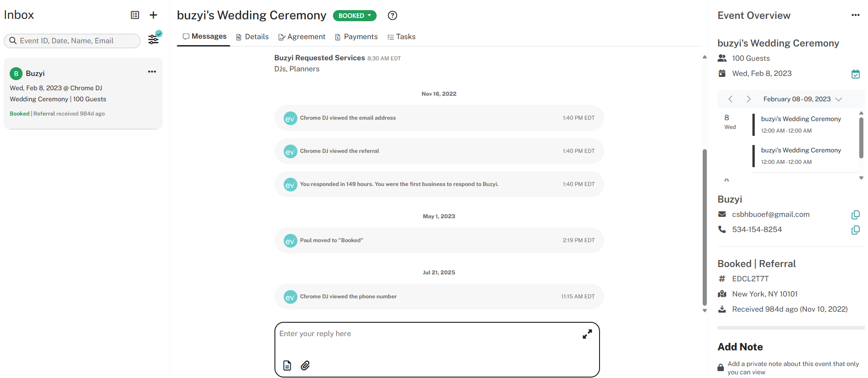This screenshot has width=868, height=378.
Task: Open the Agreement tab
Action: click(x=302, y=37)
